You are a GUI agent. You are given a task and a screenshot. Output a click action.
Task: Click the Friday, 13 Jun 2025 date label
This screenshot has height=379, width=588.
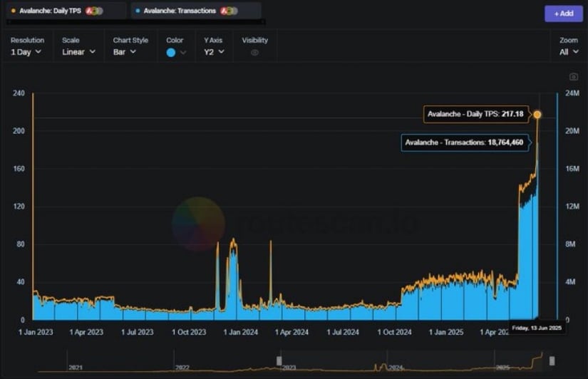[537, 328]
